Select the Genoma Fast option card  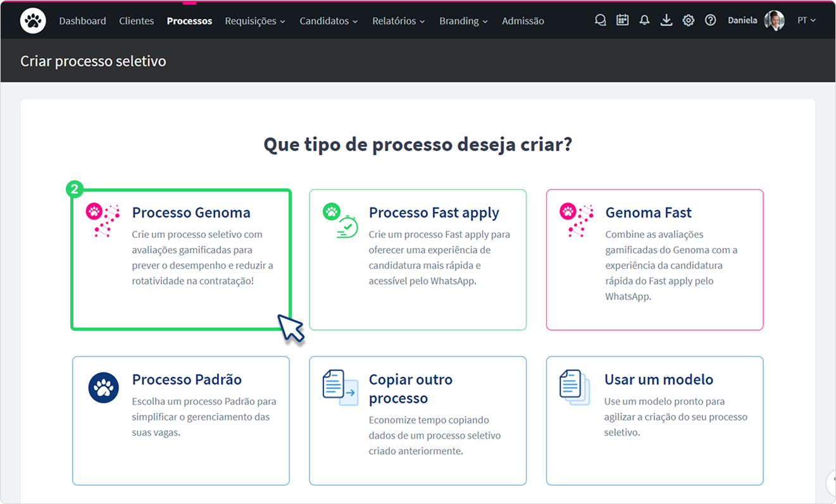655,259
